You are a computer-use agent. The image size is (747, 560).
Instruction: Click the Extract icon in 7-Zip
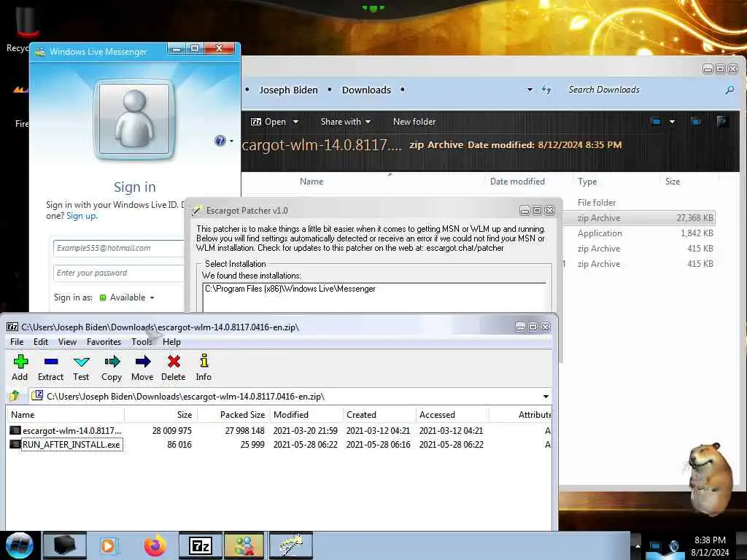[50, 367]
